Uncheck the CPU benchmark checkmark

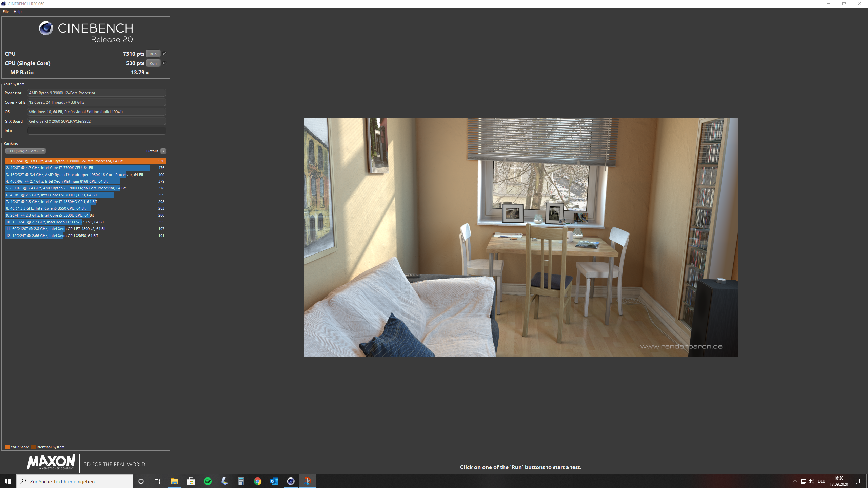coord(164,53)
